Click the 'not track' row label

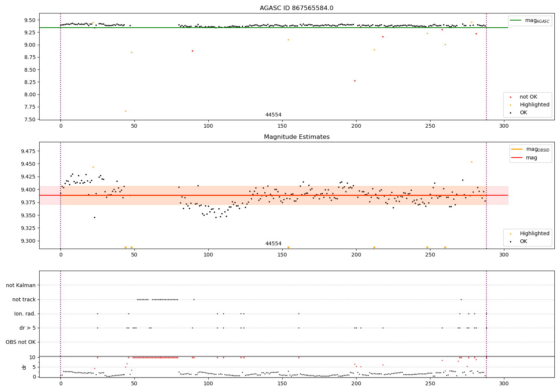pyautogui.click(x=24, y=300)
